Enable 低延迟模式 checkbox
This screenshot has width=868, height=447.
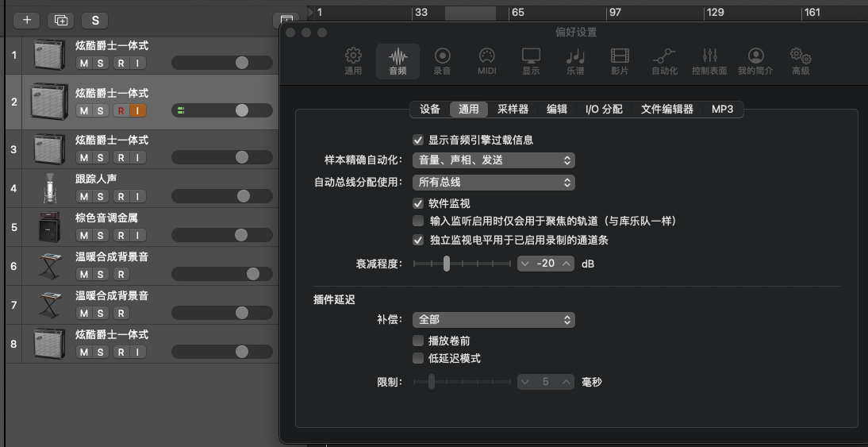coord(418,358)
